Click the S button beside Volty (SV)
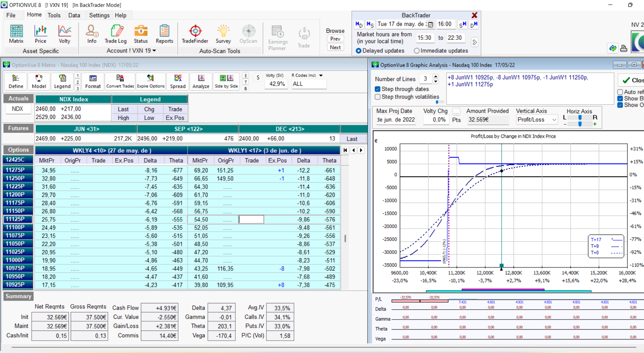The width and height of the screenshot is (644, 353). [x=258, y=77]
